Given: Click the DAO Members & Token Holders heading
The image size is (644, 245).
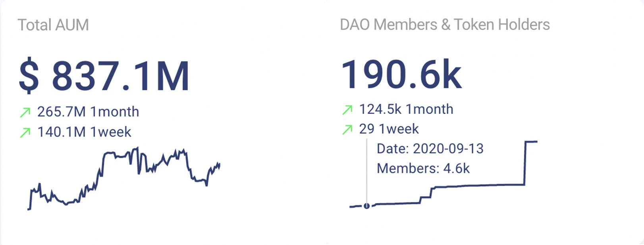Looking at the screenshot, I should click(x=445, y=25).
